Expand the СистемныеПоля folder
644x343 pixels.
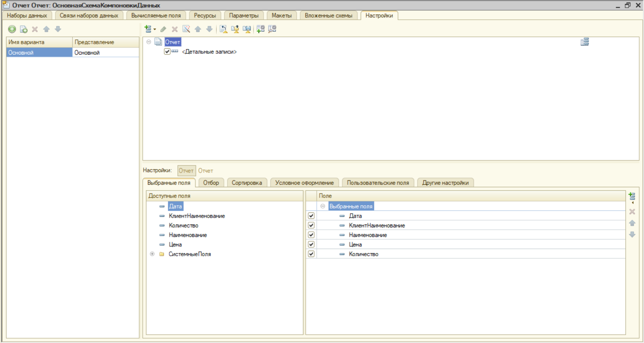pos(152,254)
